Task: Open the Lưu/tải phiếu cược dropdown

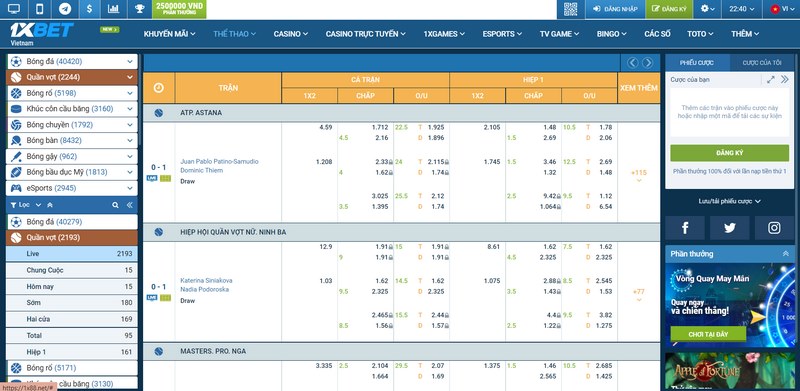Action: 730,201
